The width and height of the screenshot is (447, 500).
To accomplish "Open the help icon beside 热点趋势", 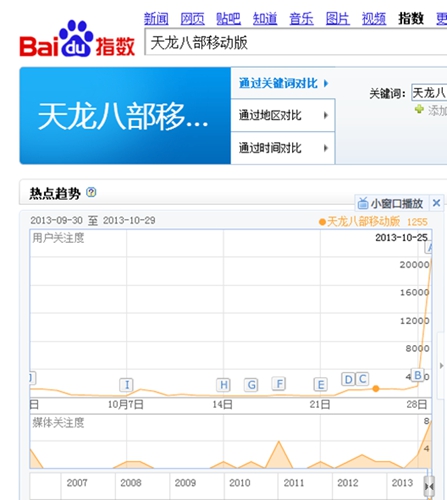I will (91, 192).
